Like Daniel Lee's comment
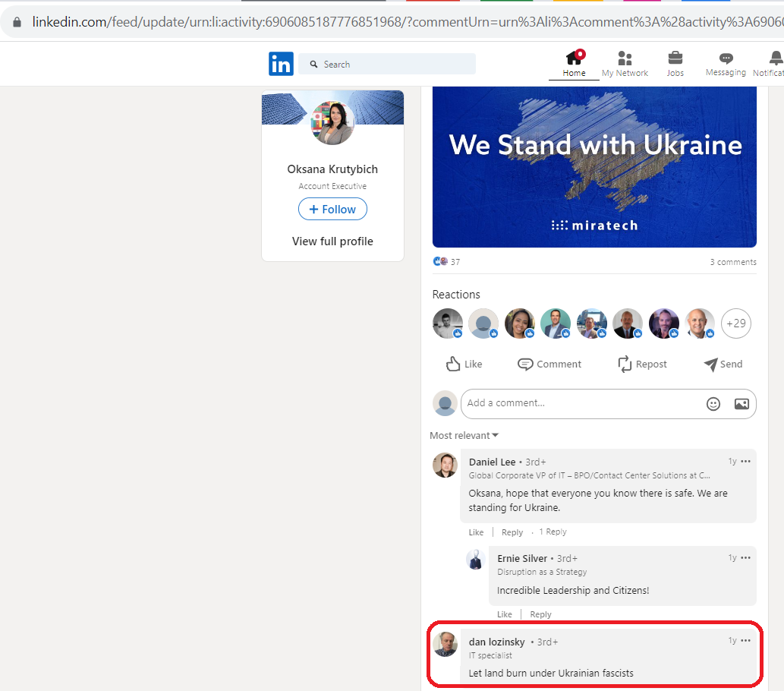 [x=476, y=532]
